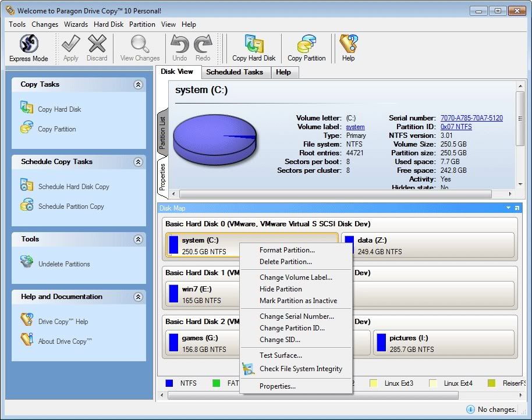Select the pictures (I:) partition block

(444, 343)
